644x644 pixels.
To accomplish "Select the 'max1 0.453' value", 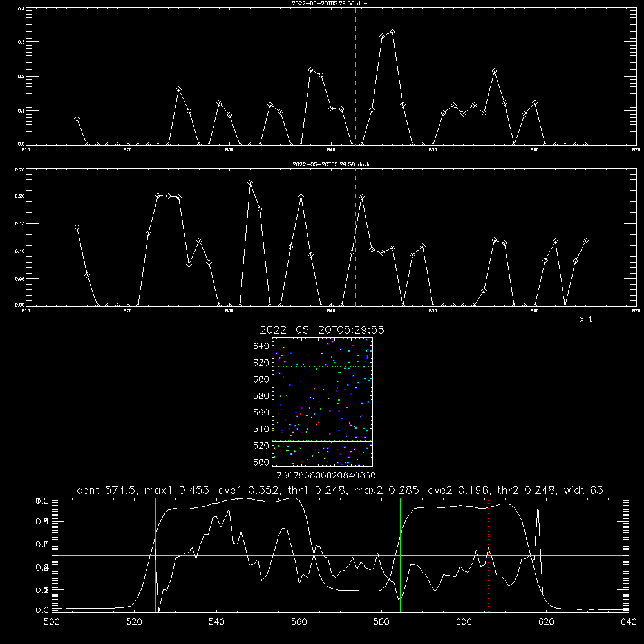I will click(179, 490).
